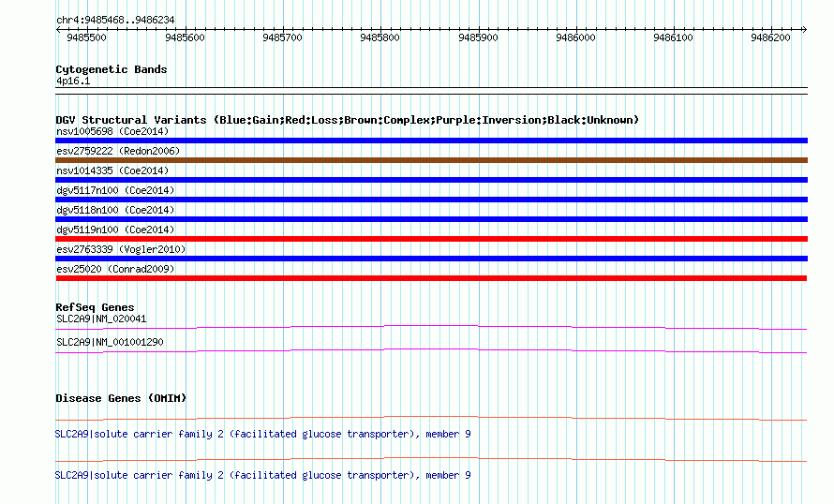Select the 9485800 ruler position label
The image size is (834, 504).
click(x=380, y=37)
